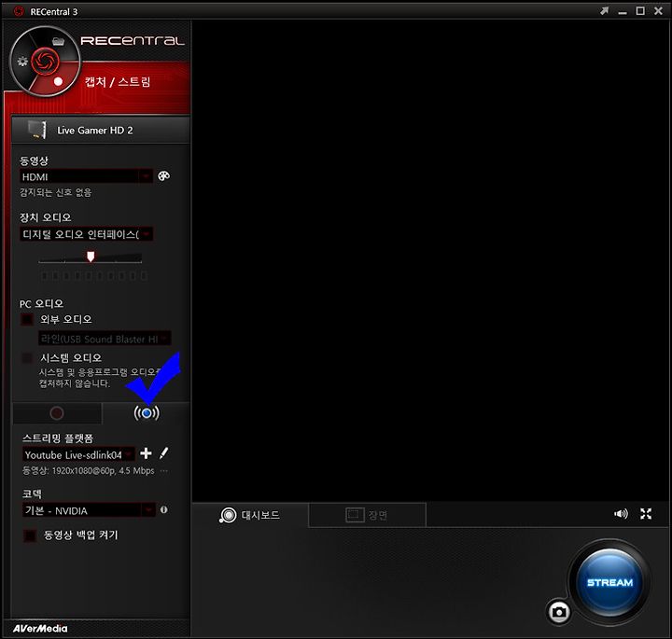The image size is (672, 639).
Task: Click the RECentral 3 title bar app icon
Action: click(19, 11)
